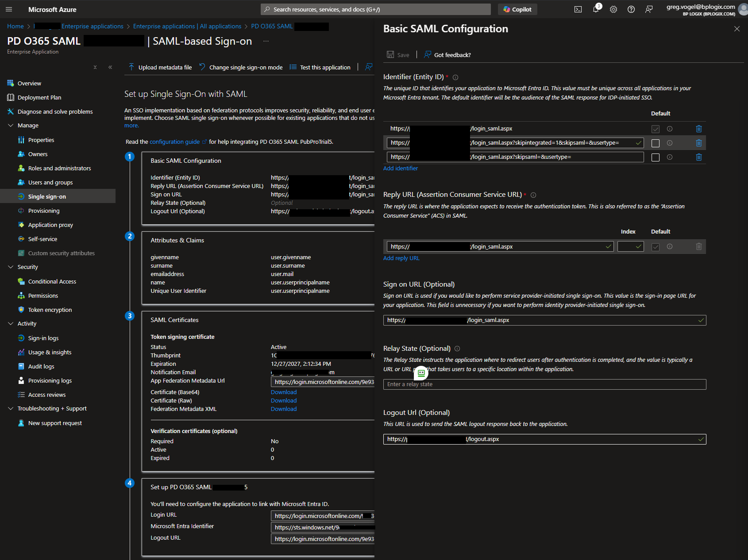Image resolution: width=748 pixels, height=560 pixels.
Task: Toggle Default checkbox for first identifier
Action: [x=655, y=129]
